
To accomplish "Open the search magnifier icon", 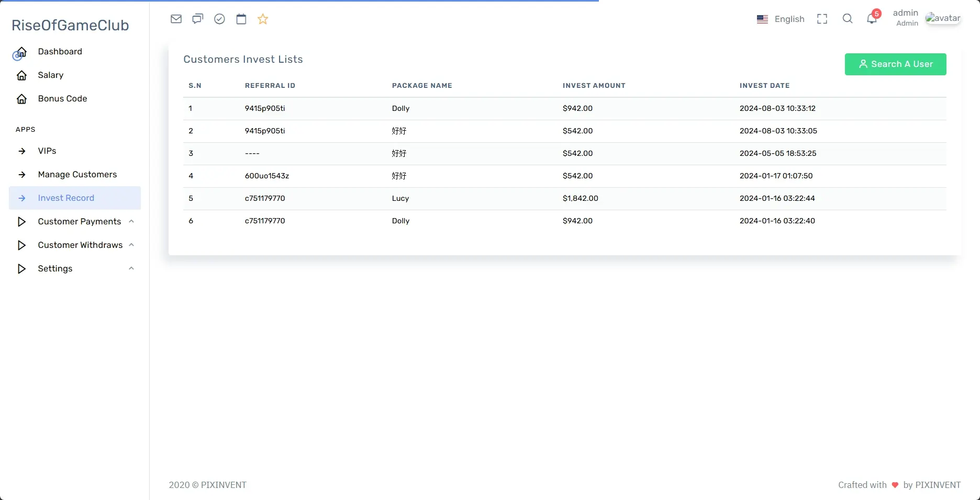I will (847, 19).
